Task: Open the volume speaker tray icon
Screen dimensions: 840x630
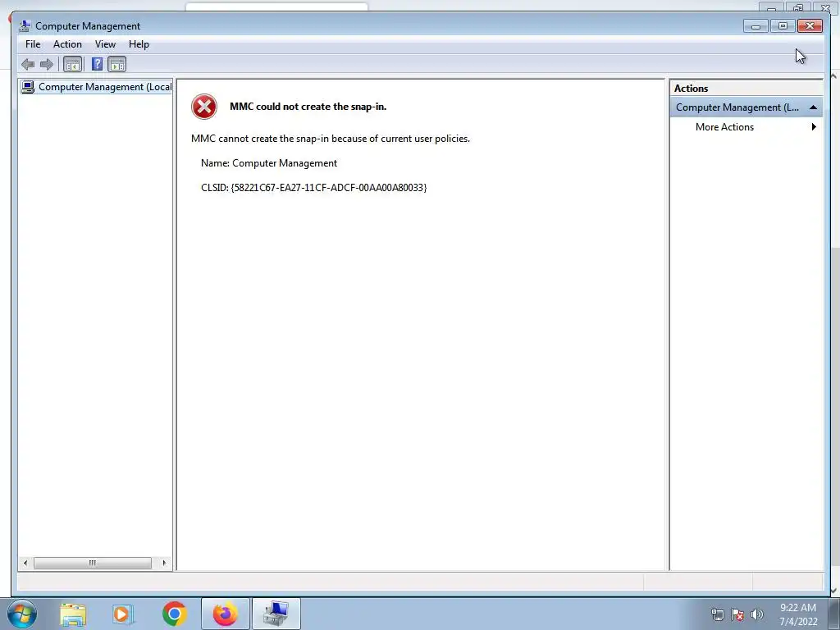Action: click(x=756, y=614)
